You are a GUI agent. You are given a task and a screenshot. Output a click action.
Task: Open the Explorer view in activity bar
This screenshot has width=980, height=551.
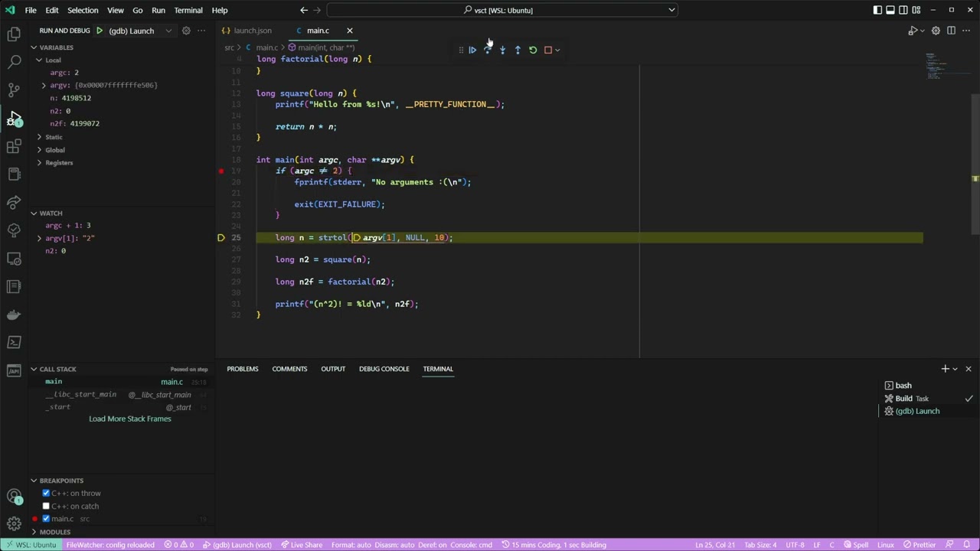tap(14, 34)
